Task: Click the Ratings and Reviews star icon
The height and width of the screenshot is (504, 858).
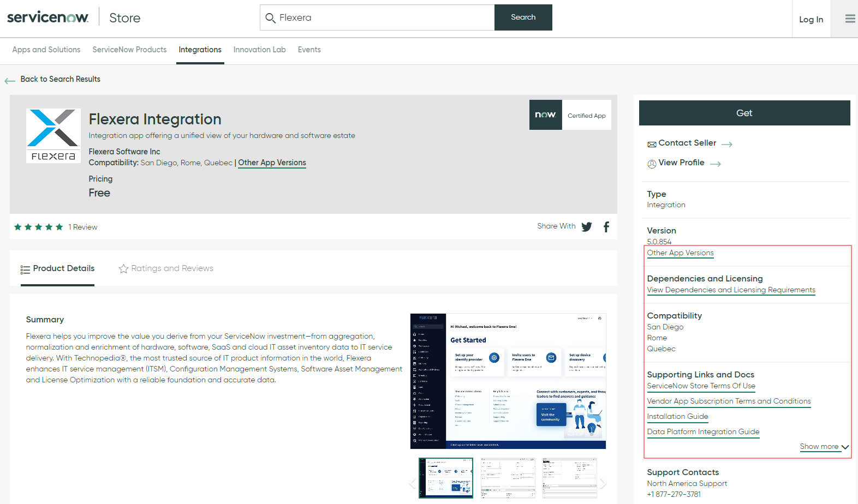Action: click(x=123, y=269)
